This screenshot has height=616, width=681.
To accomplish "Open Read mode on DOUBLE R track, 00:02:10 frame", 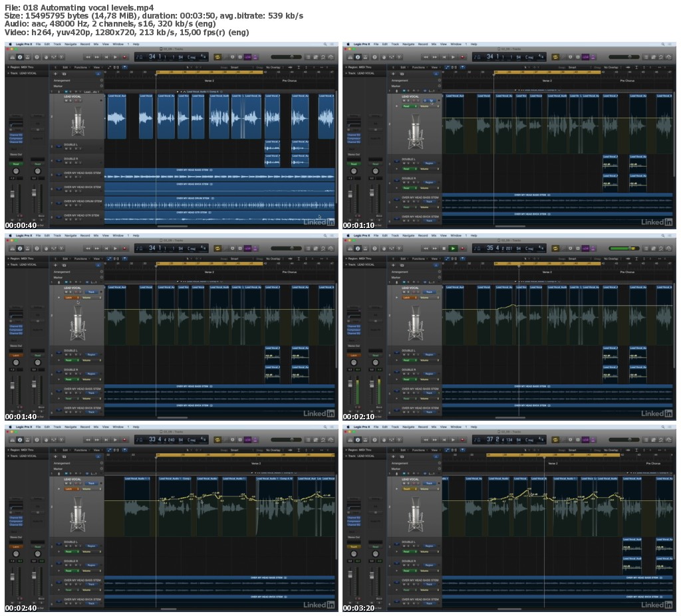I will 410,379.
